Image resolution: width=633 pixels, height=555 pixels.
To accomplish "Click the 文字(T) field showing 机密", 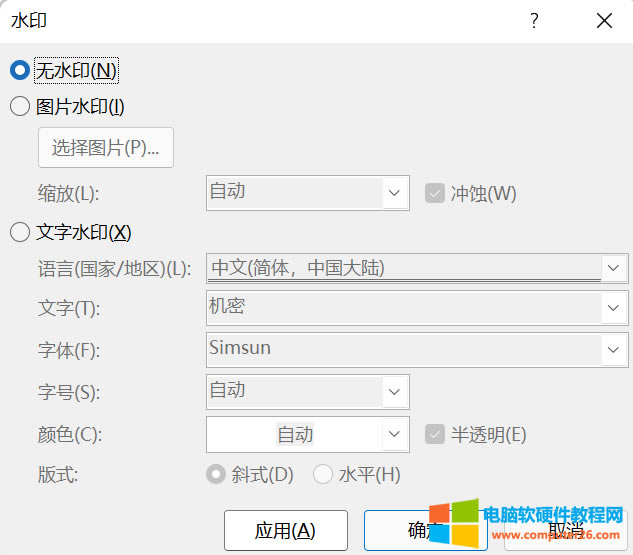I will [400, 308].
